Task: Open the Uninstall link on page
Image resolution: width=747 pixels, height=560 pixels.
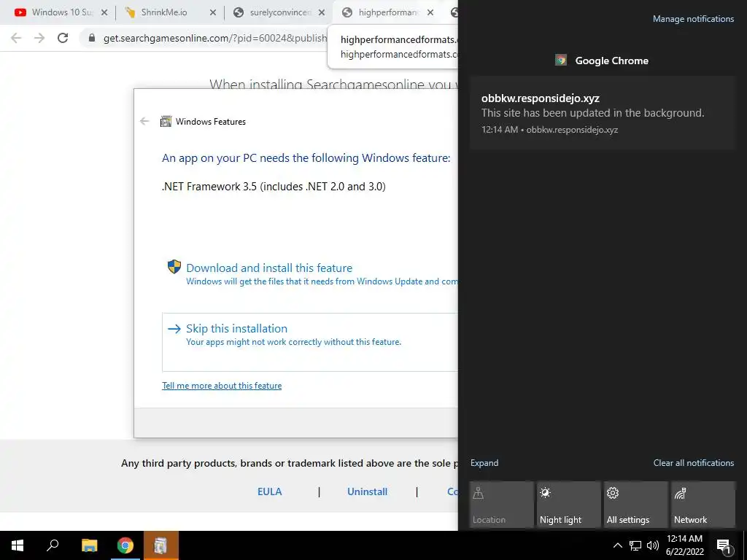Action: (368, 492)
